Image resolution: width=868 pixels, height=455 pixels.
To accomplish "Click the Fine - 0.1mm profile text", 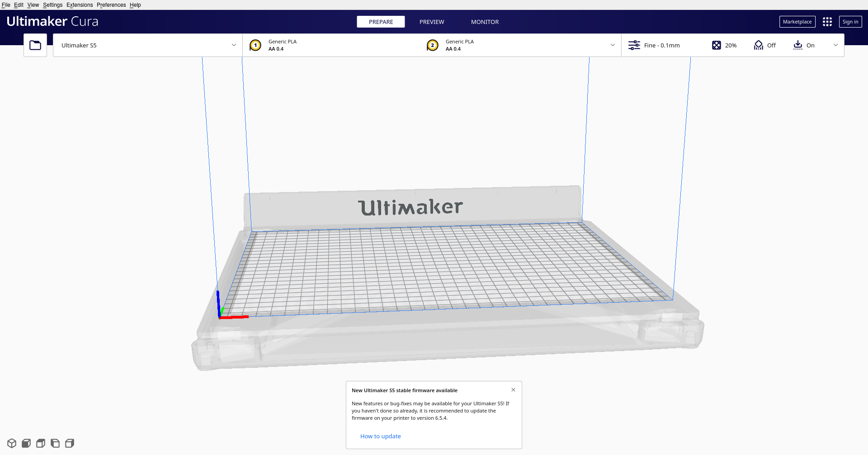I will click(662, 45).
